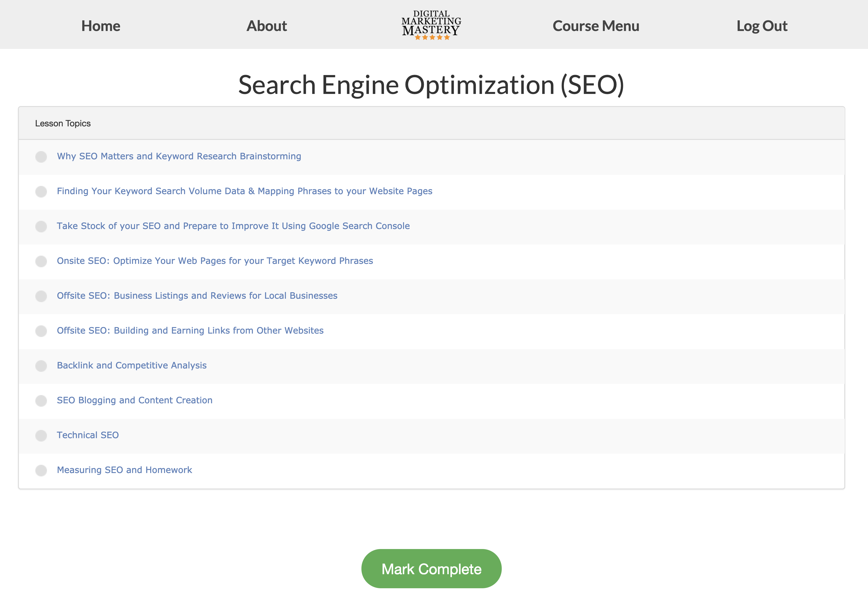This screenshot has height=611, width=868.
Task: Click the Lesson Topics header label
Action: pyautogui.click(x=63, y=123)
